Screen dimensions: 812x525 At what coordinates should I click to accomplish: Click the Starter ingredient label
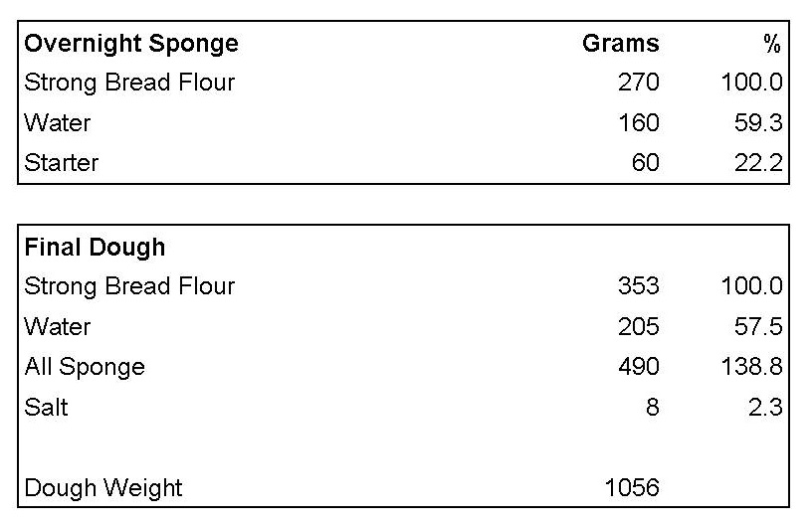coord(62,162)
